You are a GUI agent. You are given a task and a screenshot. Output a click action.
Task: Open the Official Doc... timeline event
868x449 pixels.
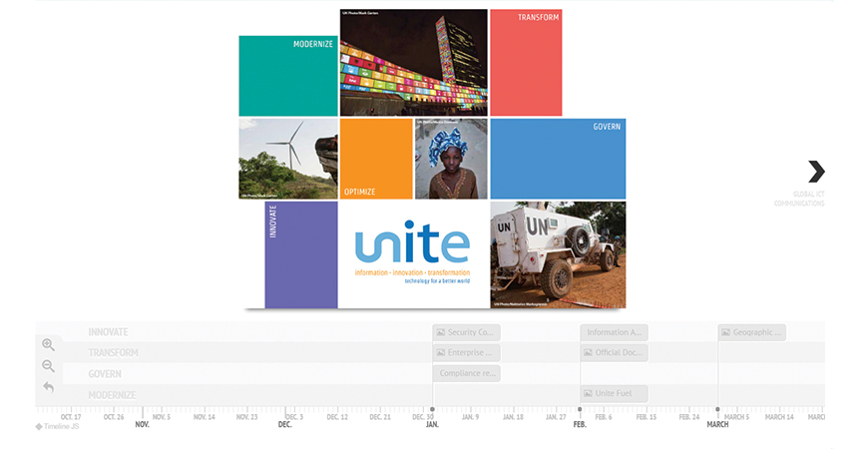pyautogui.click(x=614, y=352)
